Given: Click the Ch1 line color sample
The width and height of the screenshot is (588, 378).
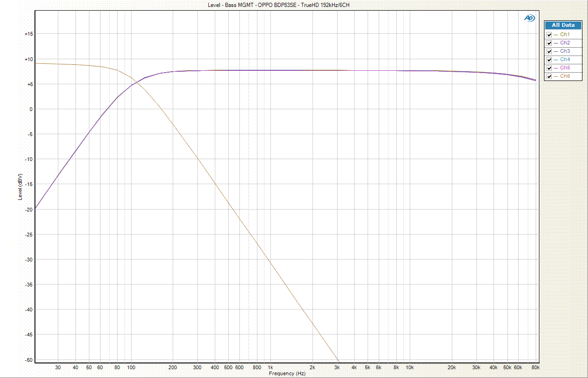Looking at the screenshot, I should (x=556, y=35).
